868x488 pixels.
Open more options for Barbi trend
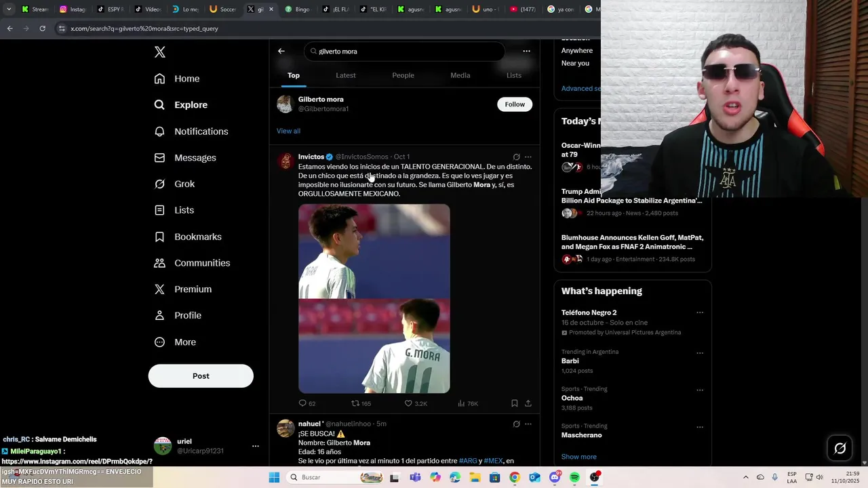point(700,353)
